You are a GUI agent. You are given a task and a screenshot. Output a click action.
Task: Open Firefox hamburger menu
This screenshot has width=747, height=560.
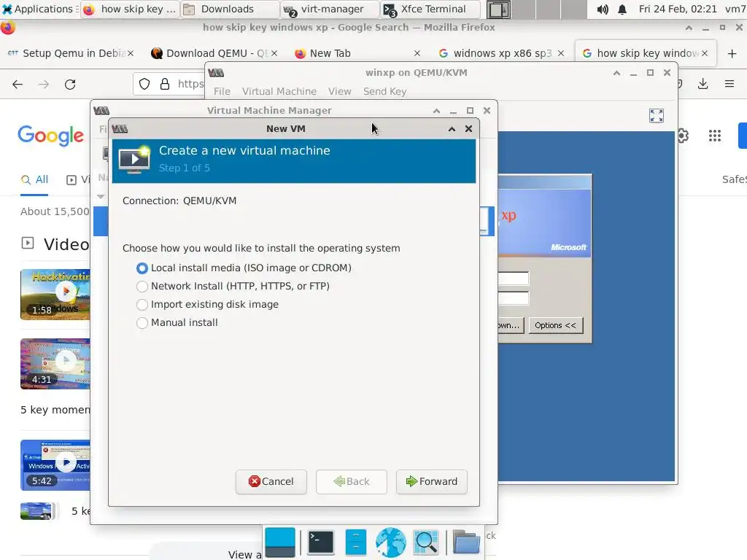[729, 85]
